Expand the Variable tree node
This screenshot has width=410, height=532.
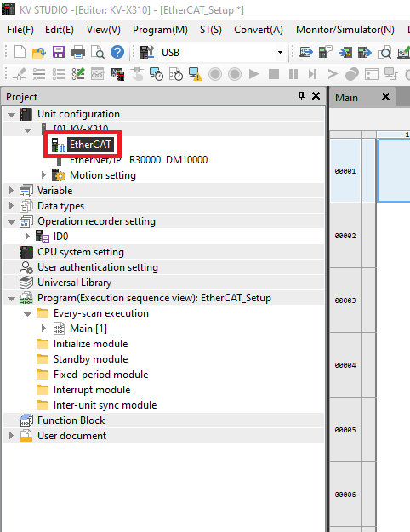pos(11,191)
